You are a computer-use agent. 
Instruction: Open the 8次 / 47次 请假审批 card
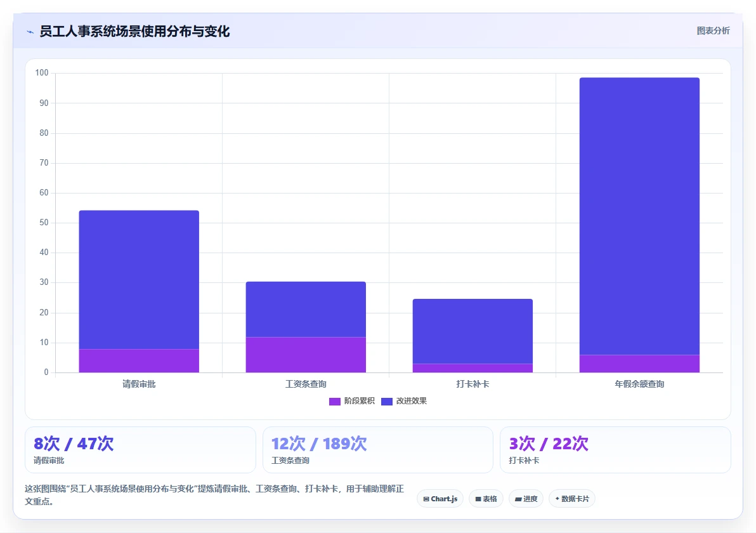(140, 449)
